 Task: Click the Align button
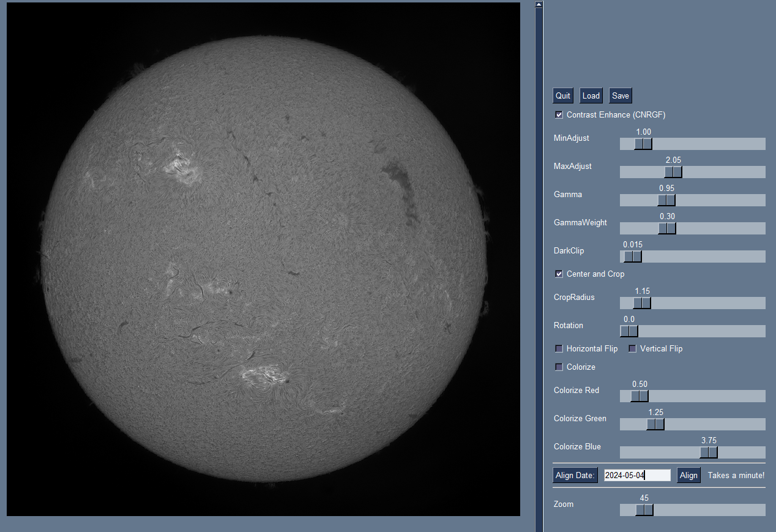pos(688,476)
